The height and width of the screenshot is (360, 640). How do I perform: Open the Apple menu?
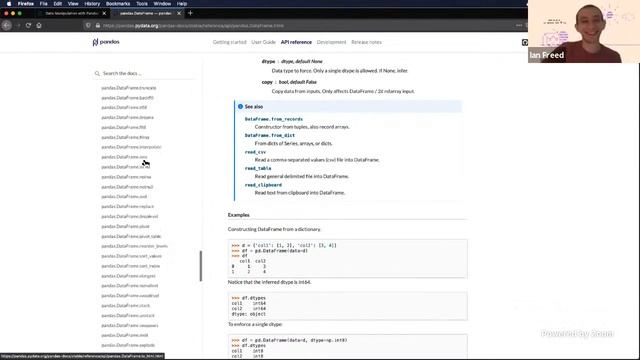coord(9,4)
